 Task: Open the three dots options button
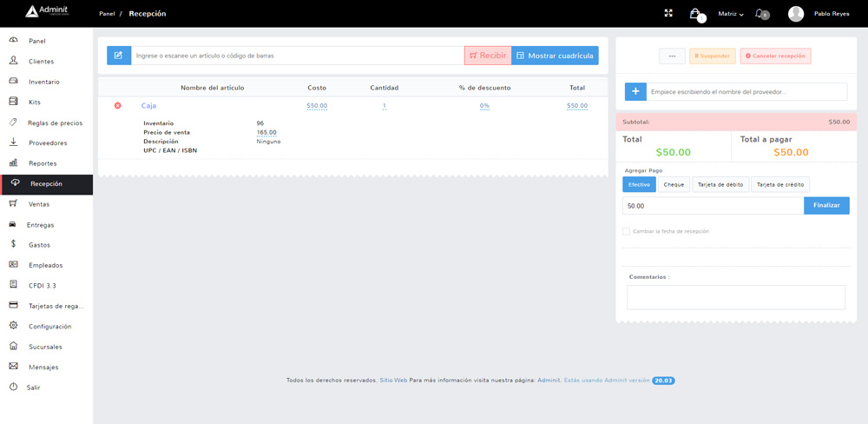(x=672, y=56)
